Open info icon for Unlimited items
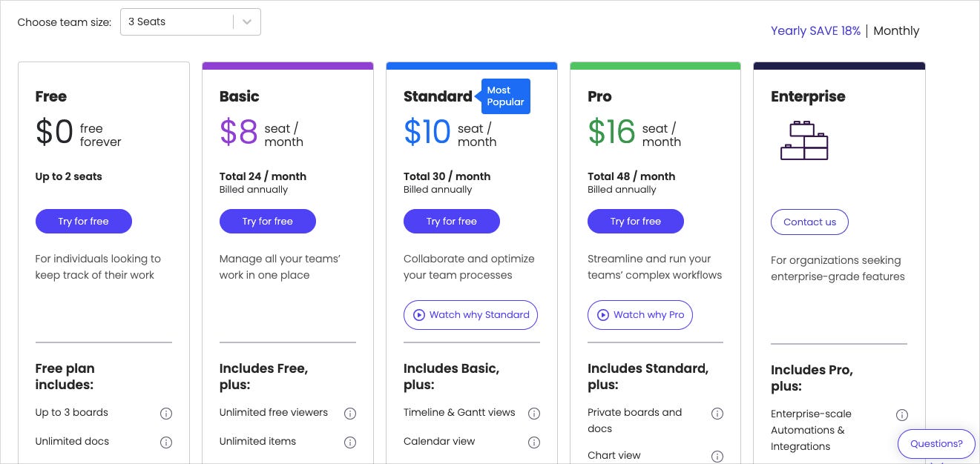 [x=350, y=443]
